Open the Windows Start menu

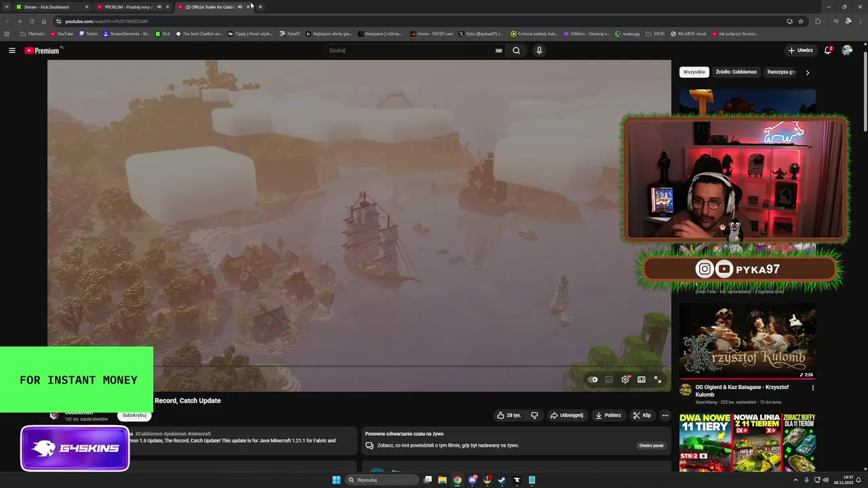(x=336, y=480)
